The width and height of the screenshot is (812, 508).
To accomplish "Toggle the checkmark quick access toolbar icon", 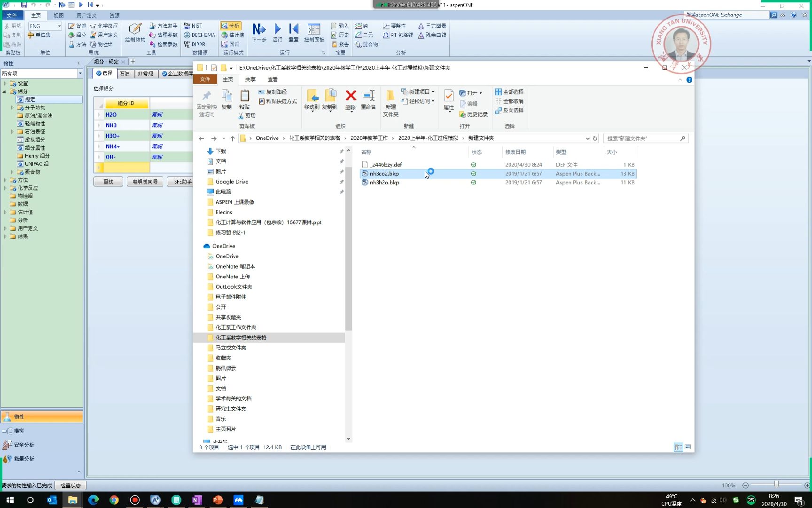I will click(214, 68).
